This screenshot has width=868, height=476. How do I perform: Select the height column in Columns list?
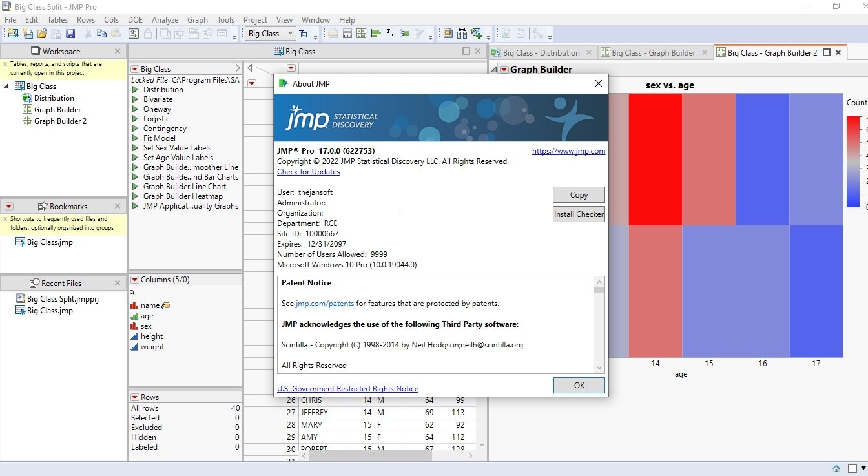click(x=152, y=336)
